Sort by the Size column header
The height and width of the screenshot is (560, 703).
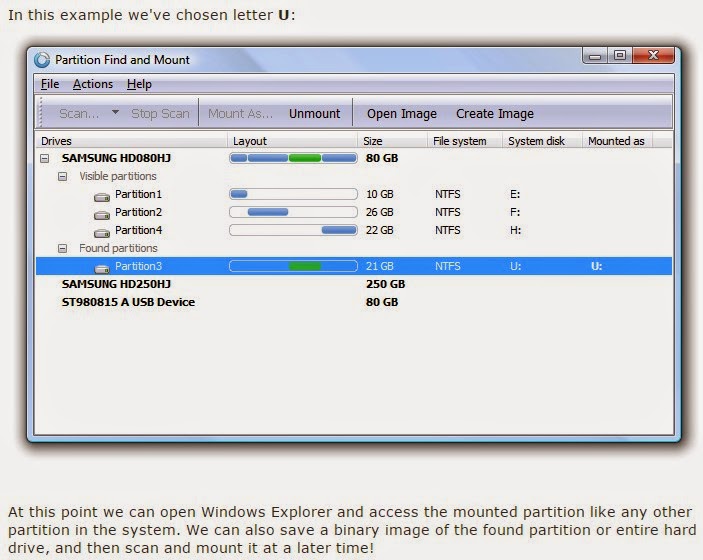click(392, 141)
